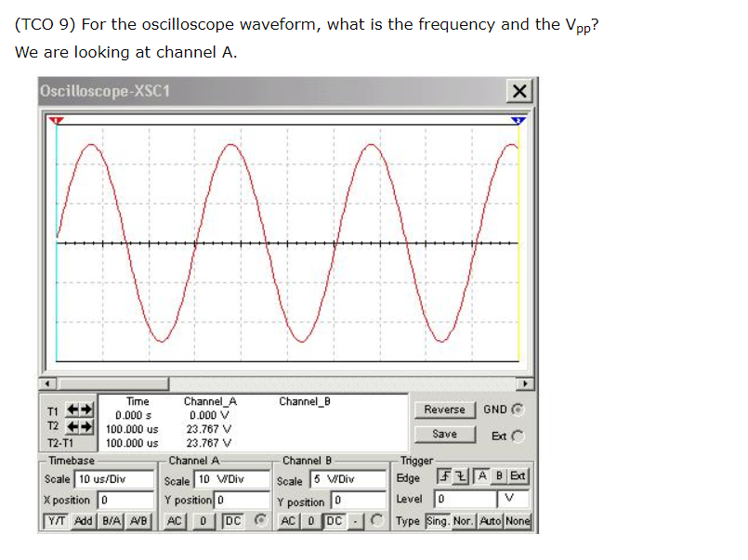Click the T2 cursor right arrow
748x560 pixels.
[87, 424]
